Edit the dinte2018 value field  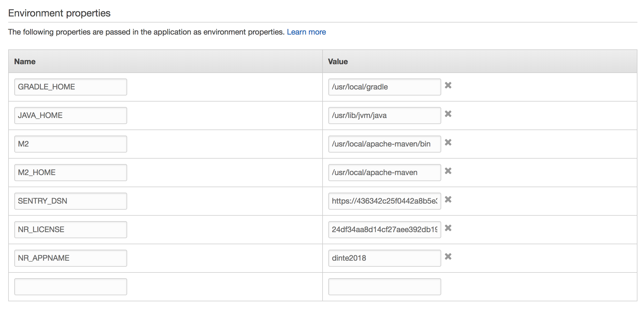384,258
